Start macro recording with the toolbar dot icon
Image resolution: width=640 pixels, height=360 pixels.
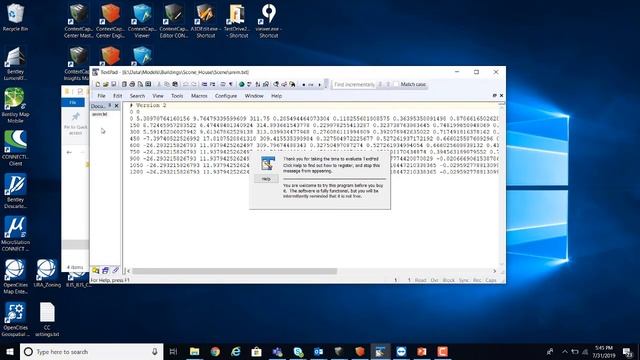click(x=304, y=84)
